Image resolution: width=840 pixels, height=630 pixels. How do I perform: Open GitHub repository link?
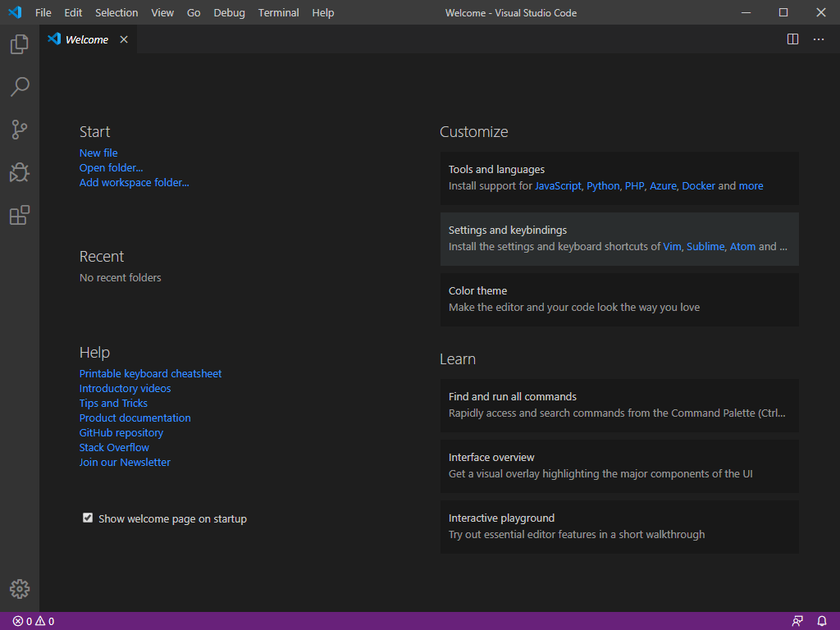point(121,433)
